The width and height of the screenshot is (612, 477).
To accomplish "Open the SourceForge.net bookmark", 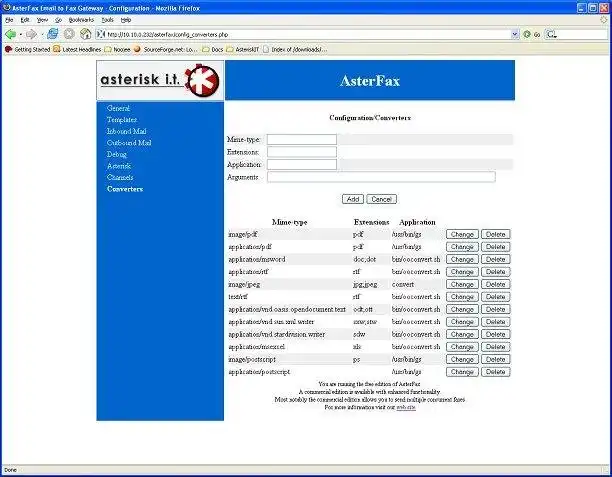I will pyautogui.click(x=165, y=50).
